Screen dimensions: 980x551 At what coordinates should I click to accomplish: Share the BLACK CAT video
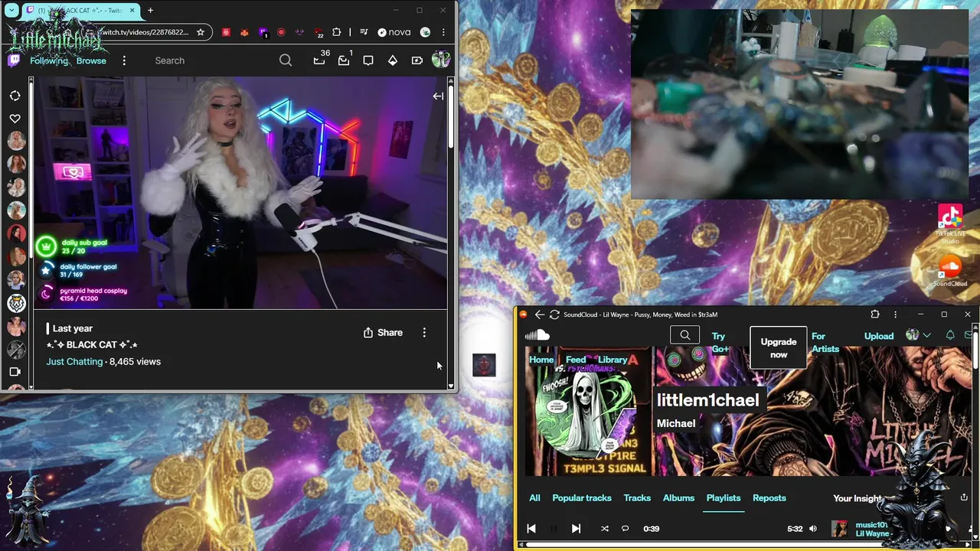383,332
